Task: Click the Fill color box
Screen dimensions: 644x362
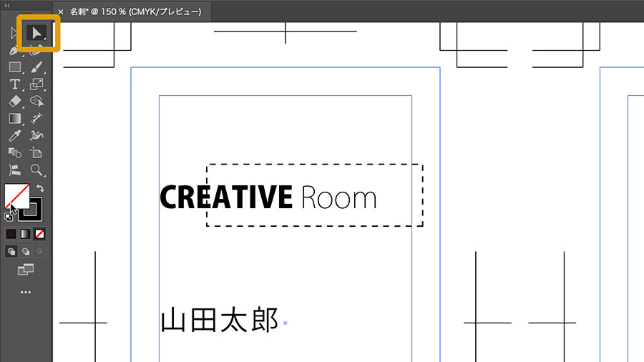Action: coord(17,196)
